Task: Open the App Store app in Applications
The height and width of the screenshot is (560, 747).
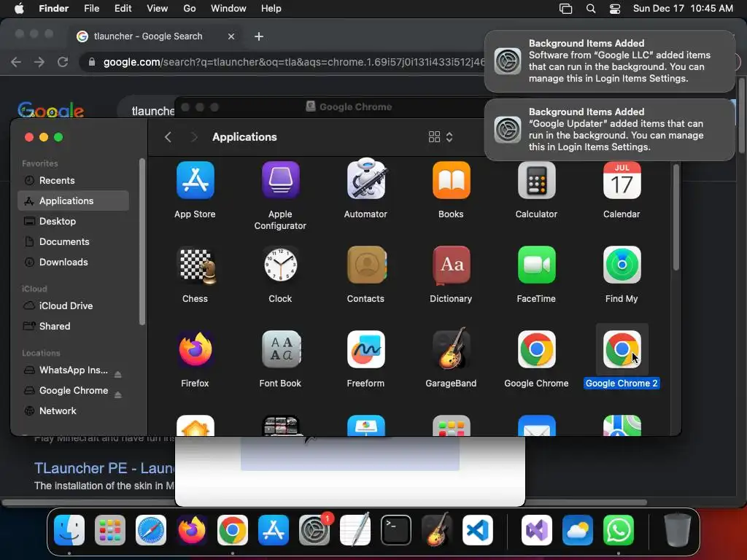Action: pos(195,181)
